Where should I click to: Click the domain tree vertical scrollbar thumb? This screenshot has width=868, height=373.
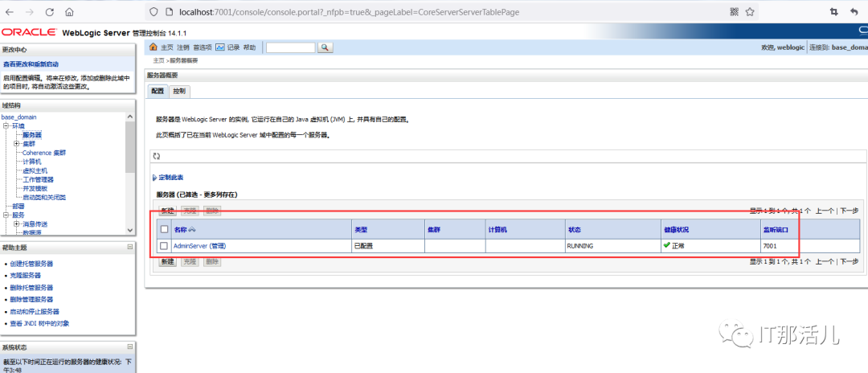pyautogui.click(x=130, y=147)
